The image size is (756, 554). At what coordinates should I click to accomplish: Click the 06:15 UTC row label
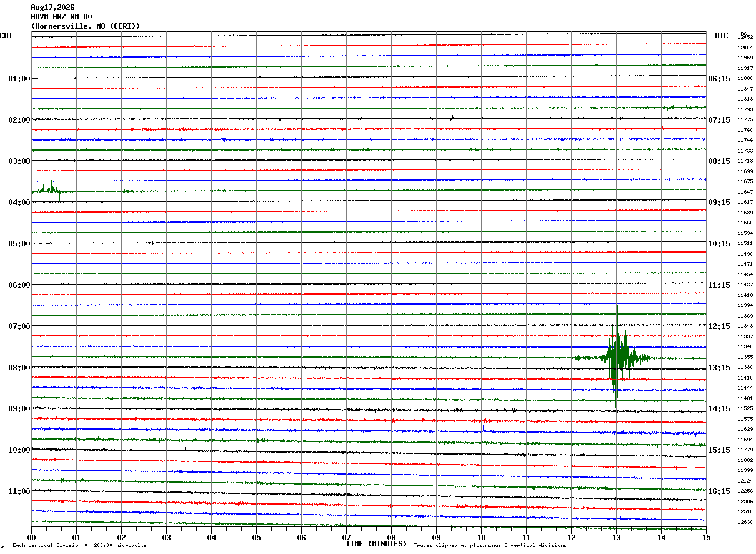point(719,79)
